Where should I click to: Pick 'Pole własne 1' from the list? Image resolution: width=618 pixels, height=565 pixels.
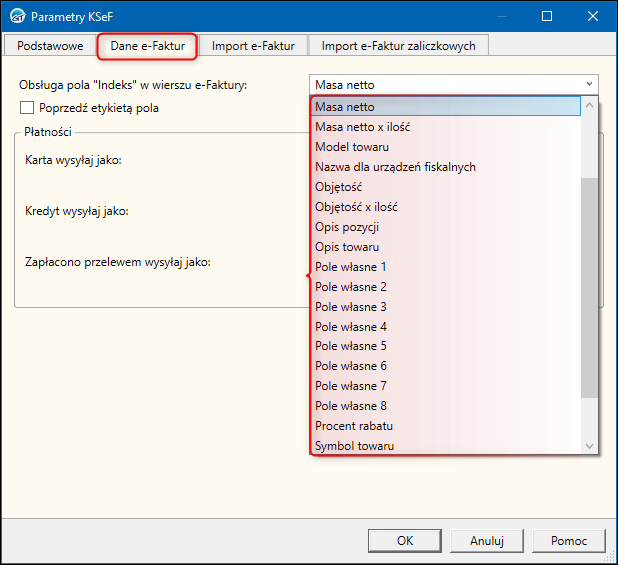[x=446, y=267]
